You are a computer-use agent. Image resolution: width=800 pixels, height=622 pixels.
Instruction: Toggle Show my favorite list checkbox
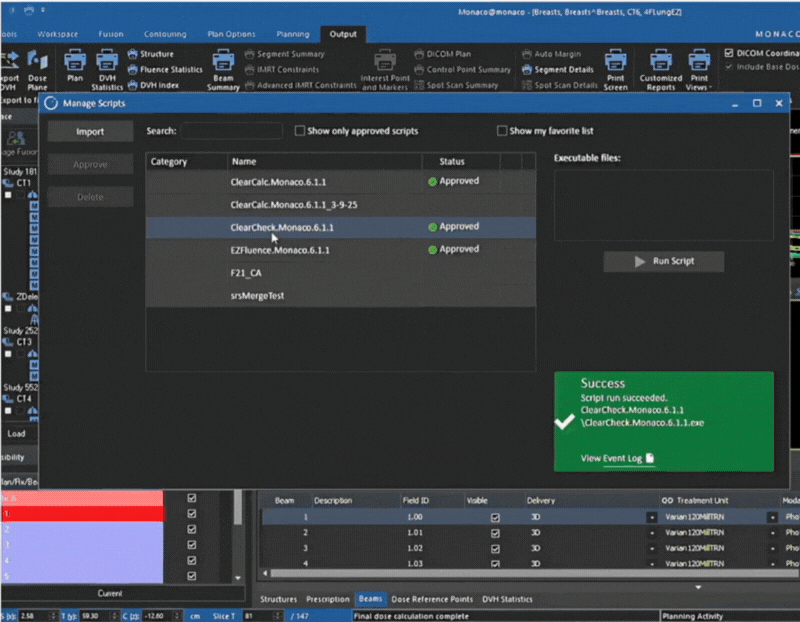coord(502,131)
